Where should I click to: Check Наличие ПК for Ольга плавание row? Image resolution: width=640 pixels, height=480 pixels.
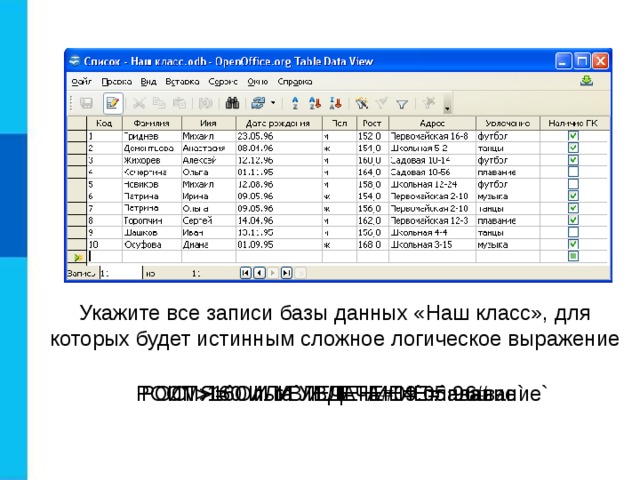click(573, 171)
